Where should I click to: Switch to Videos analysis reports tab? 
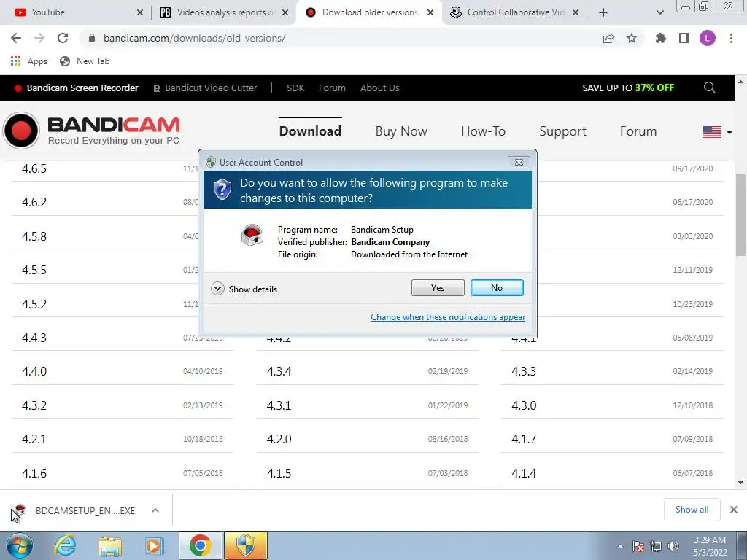point(223,12)
